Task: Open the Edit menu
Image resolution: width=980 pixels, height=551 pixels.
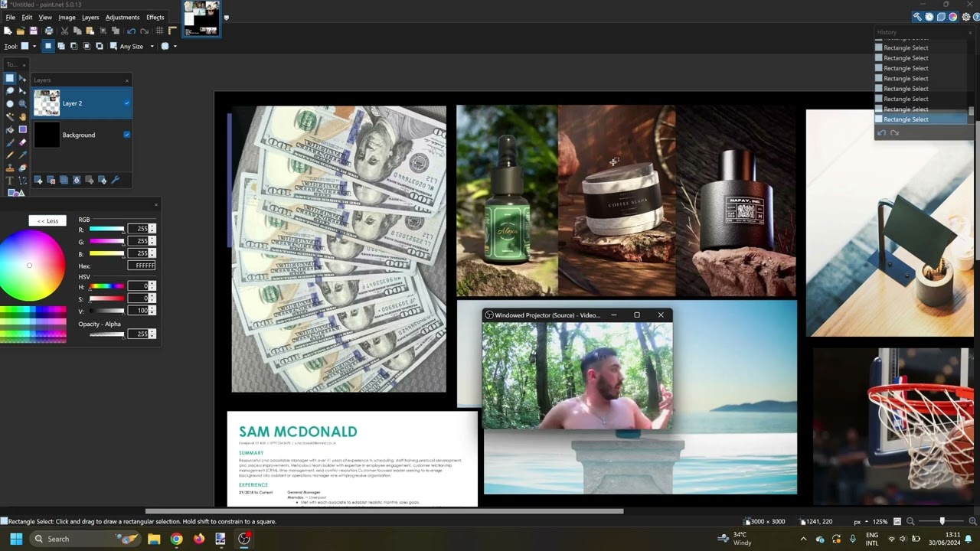Action: click(x=27, y=17)
